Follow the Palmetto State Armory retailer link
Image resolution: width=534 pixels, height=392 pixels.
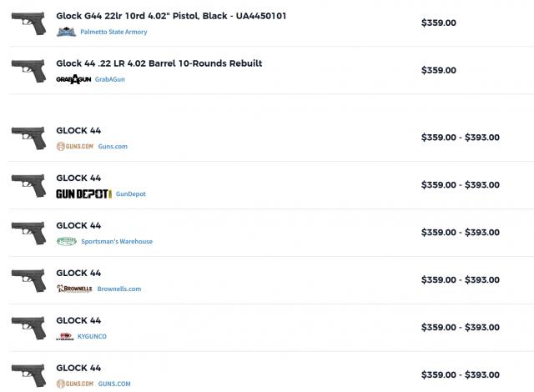click(113, 32)
